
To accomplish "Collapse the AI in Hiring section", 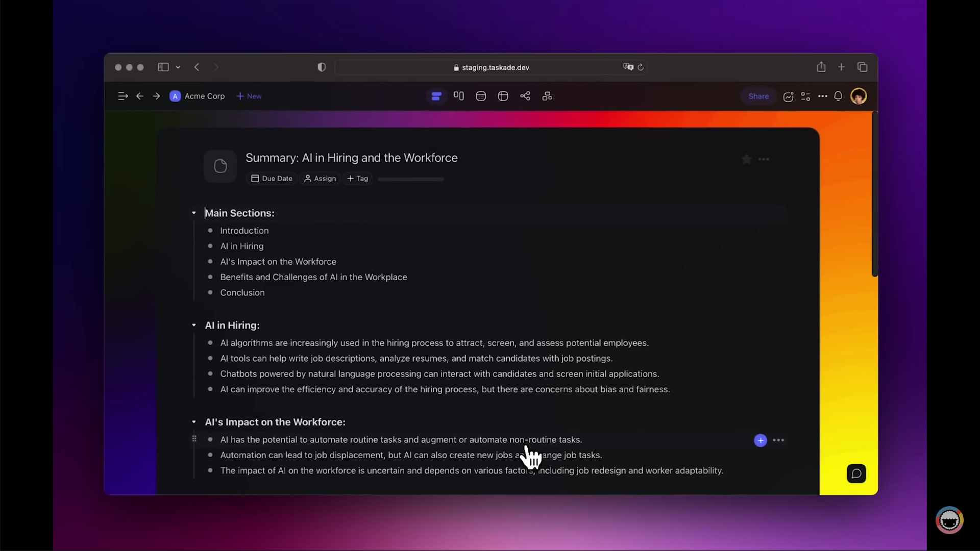I will tap(194, 325).
